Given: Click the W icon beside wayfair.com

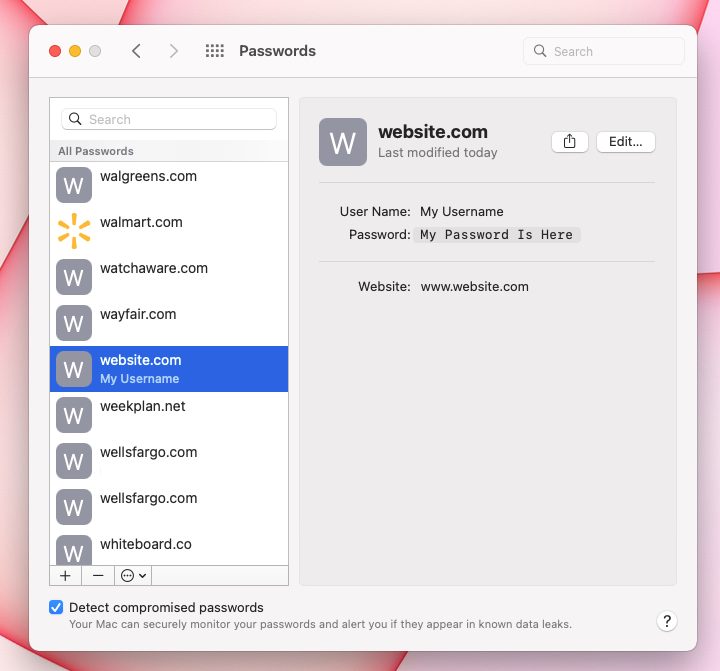Looking at the screenshot, I should pyautogui.click(x=74, y=323).
